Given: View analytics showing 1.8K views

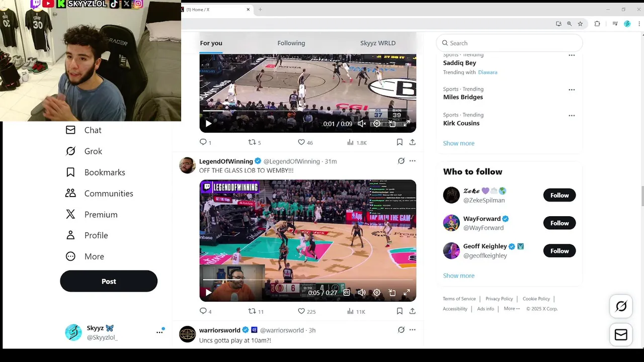Looking at the screenshot, I should 357,143.
